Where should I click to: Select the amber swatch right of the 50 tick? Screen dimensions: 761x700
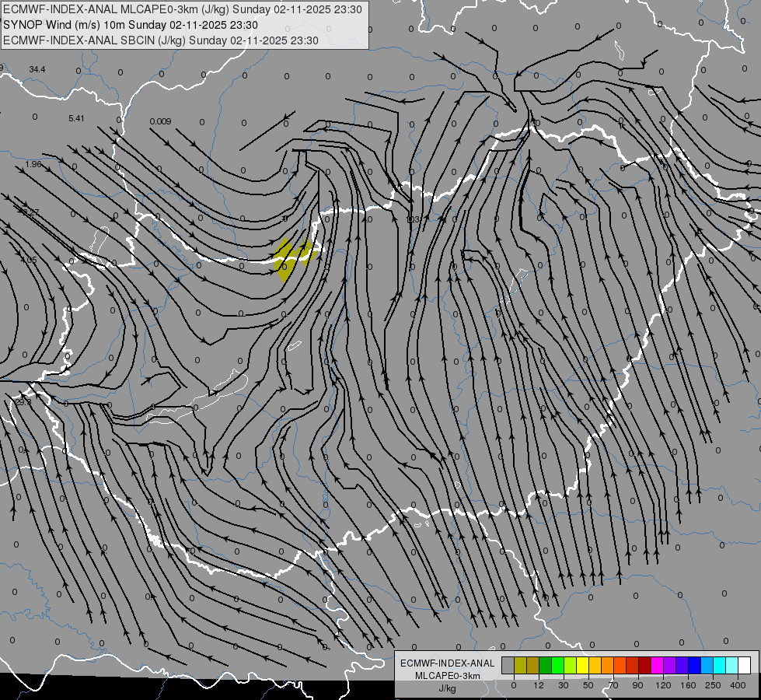point(595,665)
